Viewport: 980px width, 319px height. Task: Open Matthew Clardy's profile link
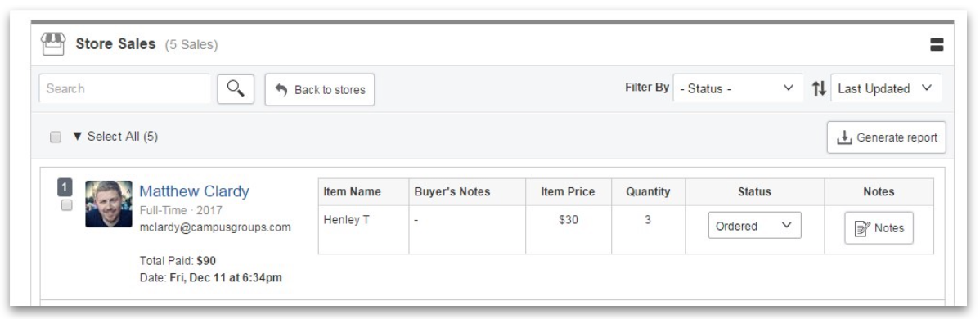[195, 191]
